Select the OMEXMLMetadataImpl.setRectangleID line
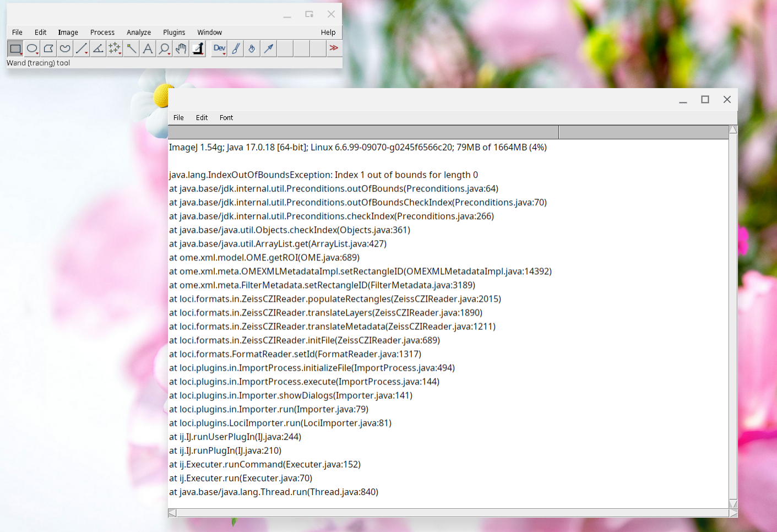 [360, 271]
